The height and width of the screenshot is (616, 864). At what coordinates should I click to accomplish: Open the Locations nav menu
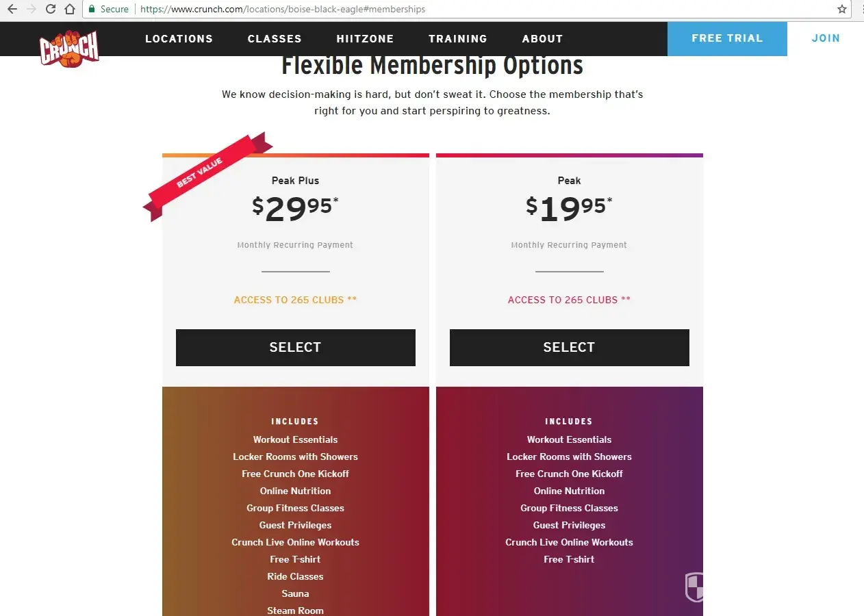pos(179,39)
